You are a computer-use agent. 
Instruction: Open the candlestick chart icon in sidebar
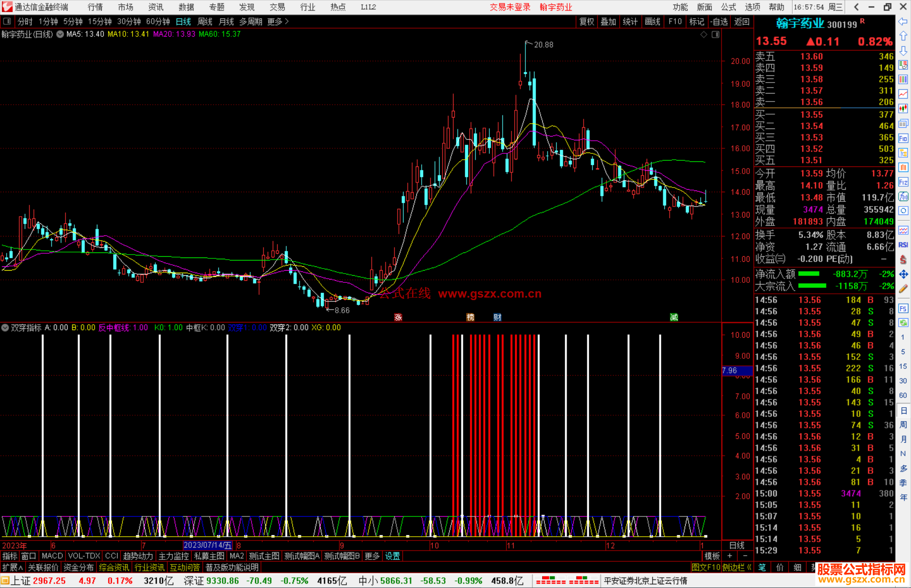click(903, 109)
